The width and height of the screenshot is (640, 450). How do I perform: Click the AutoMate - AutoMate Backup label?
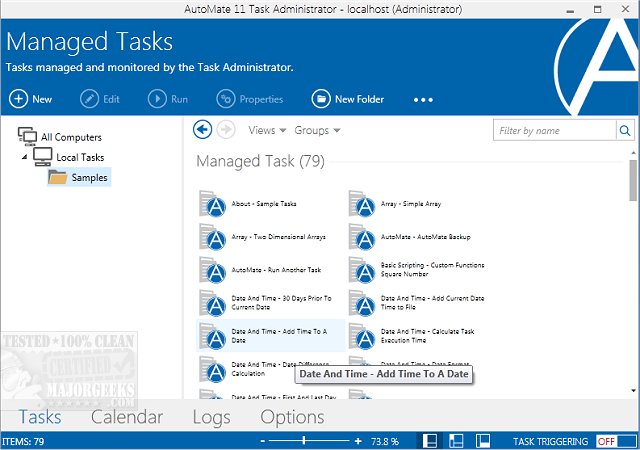(x=426, y=237)
